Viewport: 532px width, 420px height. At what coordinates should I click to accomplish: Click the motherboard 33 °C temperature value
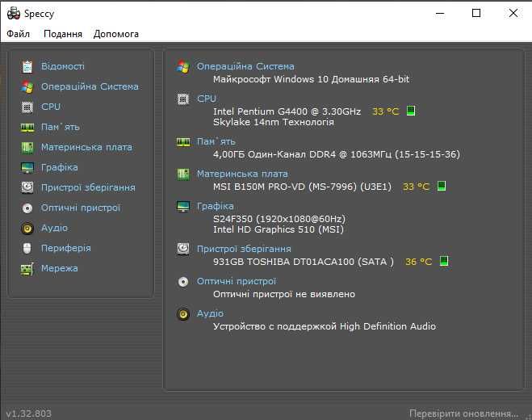(417, 187)
